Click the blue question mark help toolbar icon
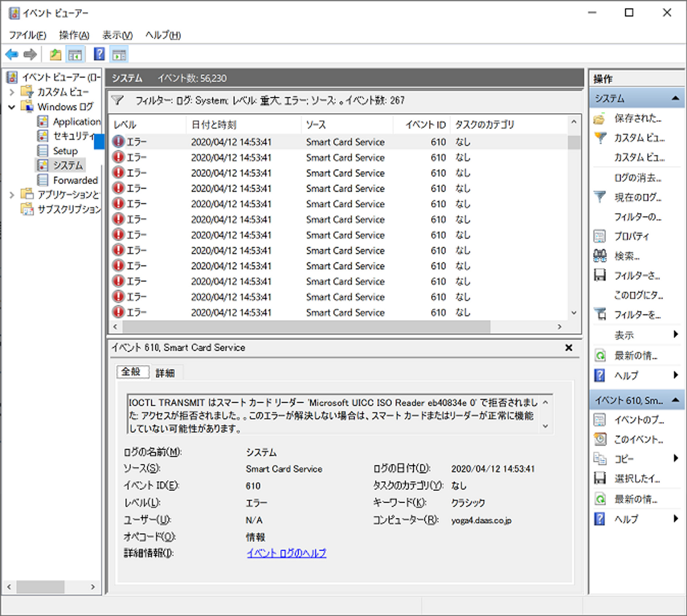687x616 pixels. 99,55
